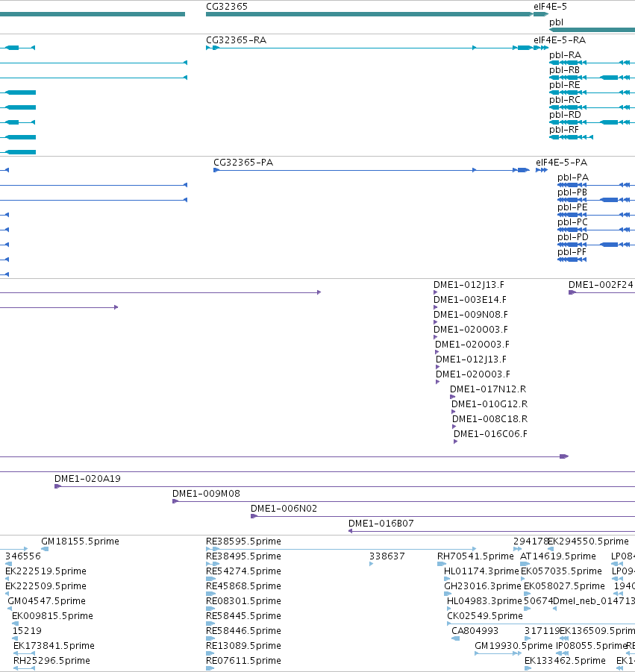
Task: Select the 346556 EST label
Action: point(22,556)
